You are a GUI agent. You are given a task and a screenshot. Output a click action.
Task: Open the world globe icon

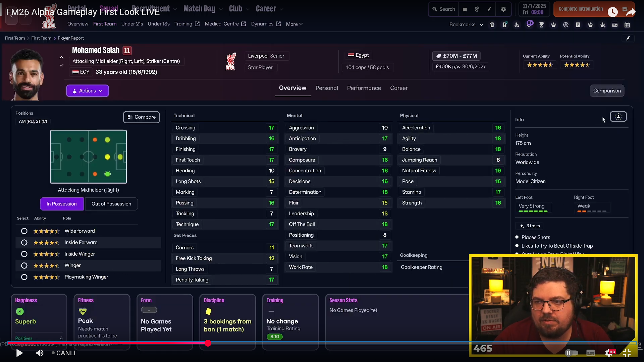pyautogui.click(x=477, y=9)
